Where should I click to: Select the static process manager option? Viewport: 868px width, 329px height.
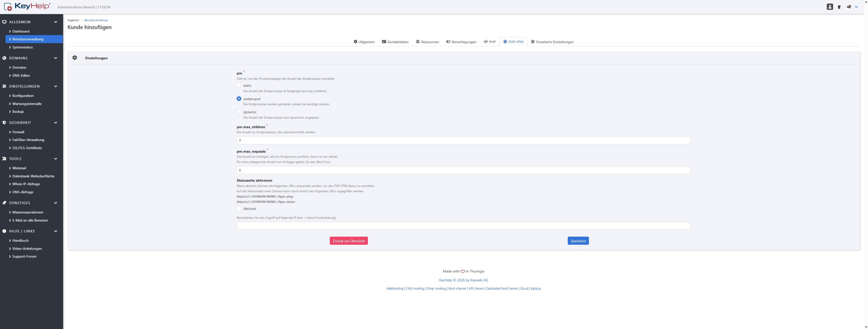point(239,85)
